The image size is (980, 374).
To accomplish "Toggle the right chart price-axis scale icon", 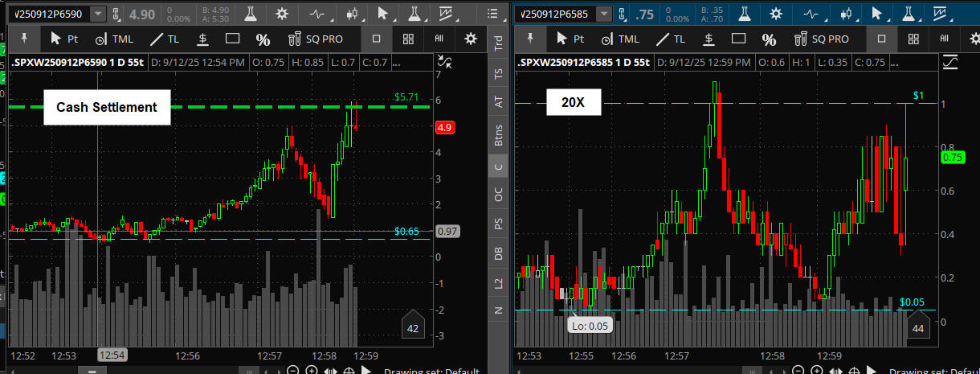I will [950, 62].
